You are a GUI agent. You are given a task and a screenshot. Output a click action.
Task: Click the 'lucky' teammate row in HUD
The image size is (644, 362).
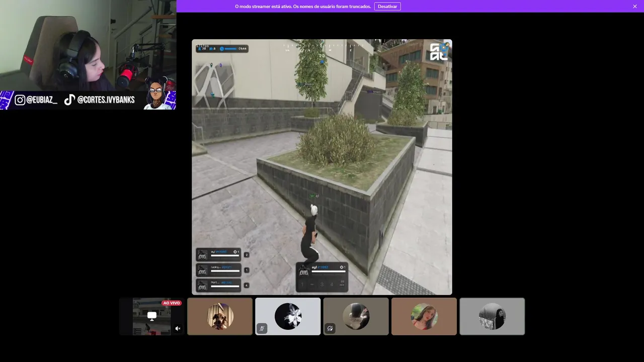tap(218, 270)
